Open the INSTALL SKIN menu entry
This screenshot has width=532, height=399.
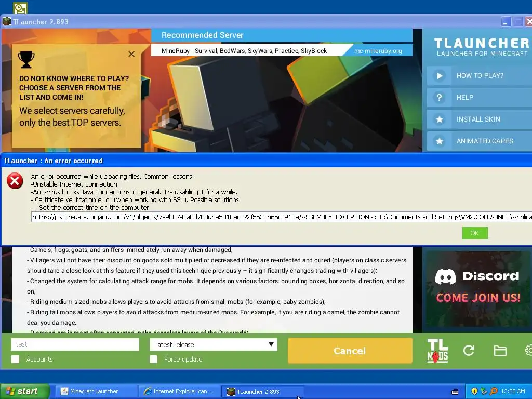tap(480, 119)
